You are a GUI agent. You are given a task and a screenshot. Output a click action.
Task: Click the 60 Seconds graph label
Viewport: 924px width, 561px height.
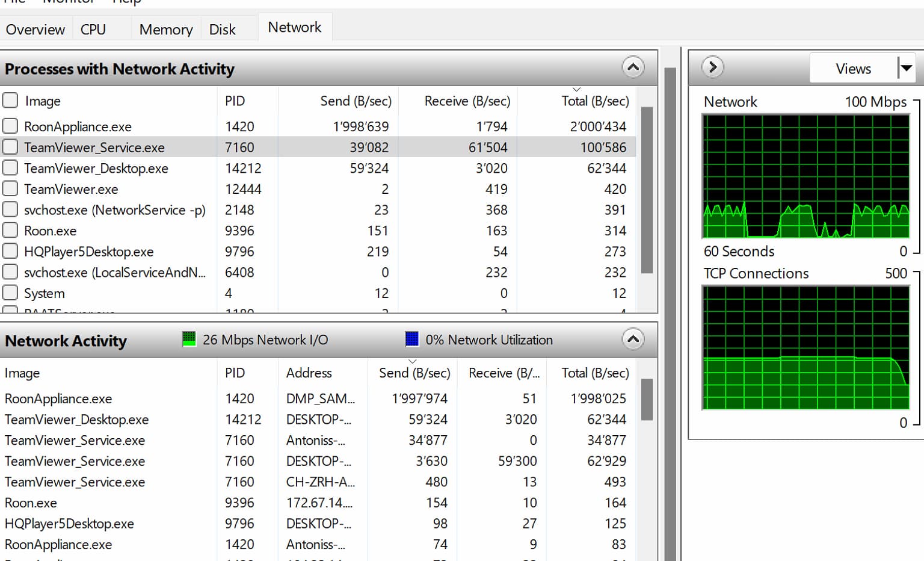coord(739,251)
